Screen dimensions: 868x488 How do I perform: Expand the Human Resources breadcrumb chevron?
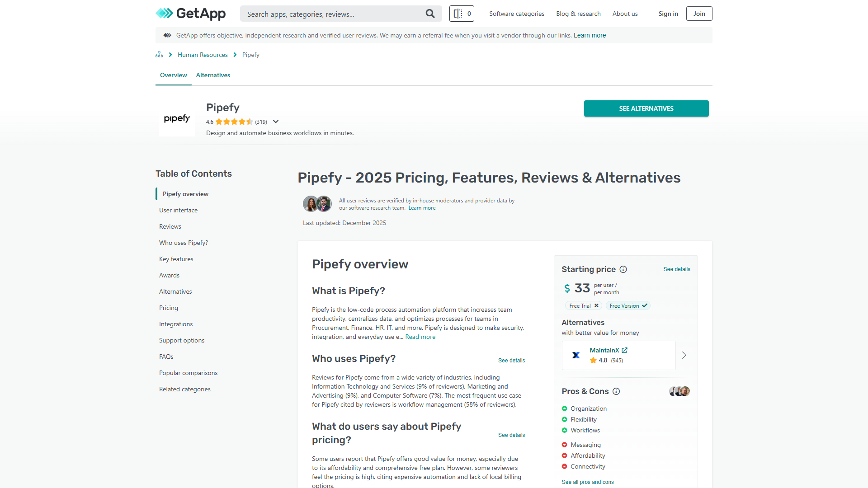pos(235,54)
